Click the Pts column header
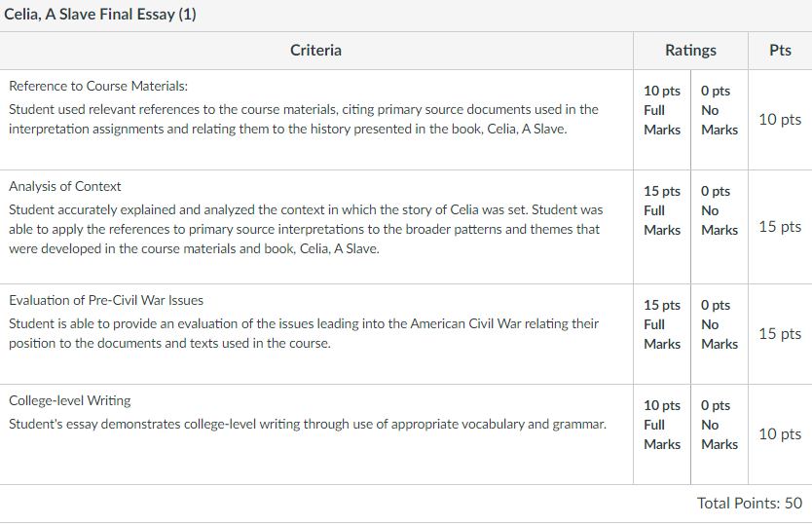This screenshot has width=812, height=525. pyautogui.click(x=780, y=51)
